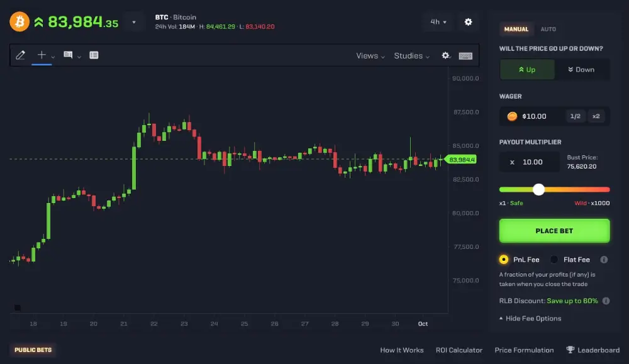Halve the wager with 1/2 button

(x=576, y=116)
